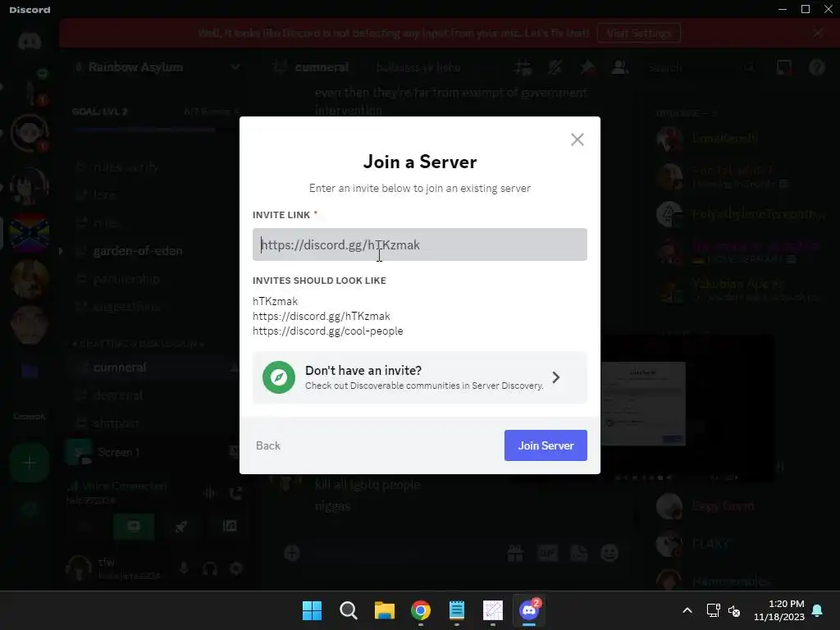This screenshot has width=840, height=630.
Task: Open the gift Nitro icon in chat bar
Action: pyautogui.click(x=515, y=553)
